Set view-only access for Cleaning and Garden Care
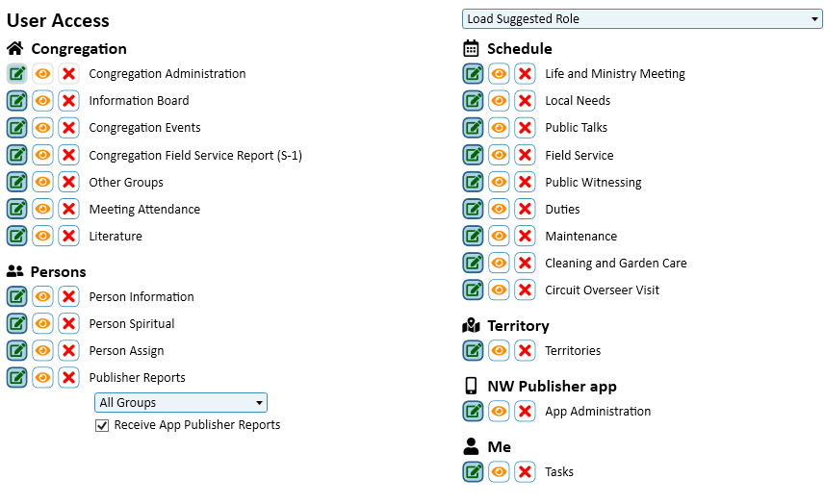Image resolution: width=824 pixels, height=504 pixels. coord(499,264)
